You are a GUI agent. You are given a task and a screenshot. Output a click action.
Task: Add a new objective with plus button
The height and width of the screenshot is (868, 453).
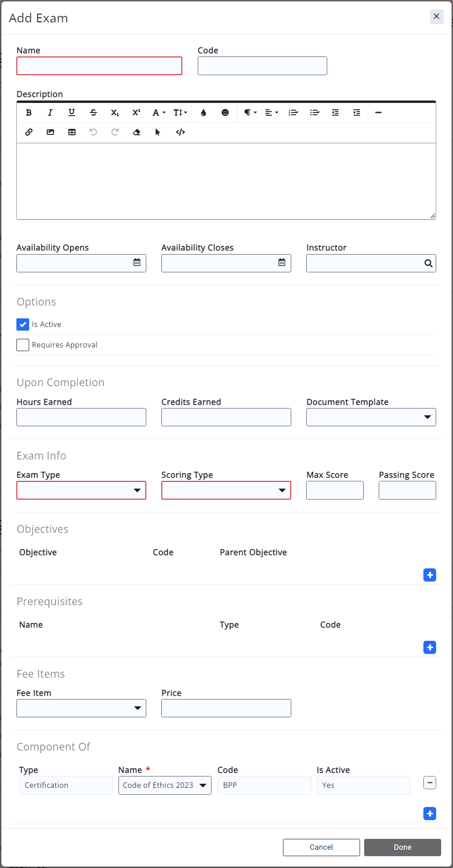coord(429,575)
